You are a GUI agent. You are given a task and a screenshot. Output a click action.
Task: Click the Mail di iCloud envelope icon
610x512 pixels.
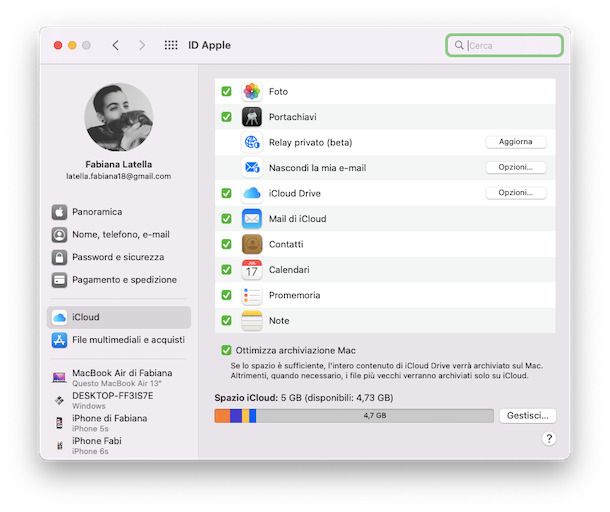[252, 219]
